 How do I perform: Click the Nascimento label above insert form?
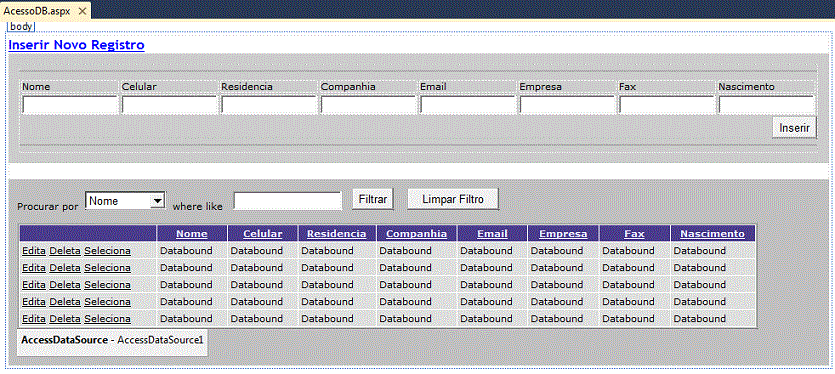click(746, 86)
